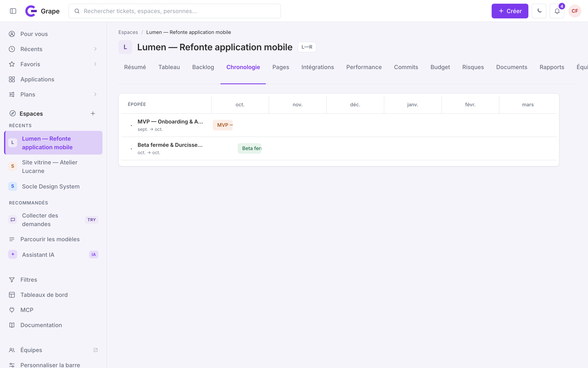This screenshot has height=368, width=588.
Task: Open Parcourir les modèles
Action: coord(53,239)
